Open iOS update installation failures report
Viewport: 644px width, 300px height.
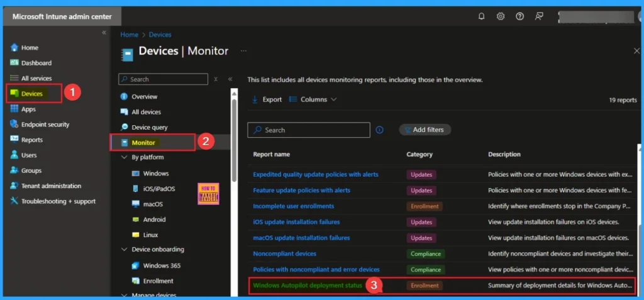coord(297,222)
